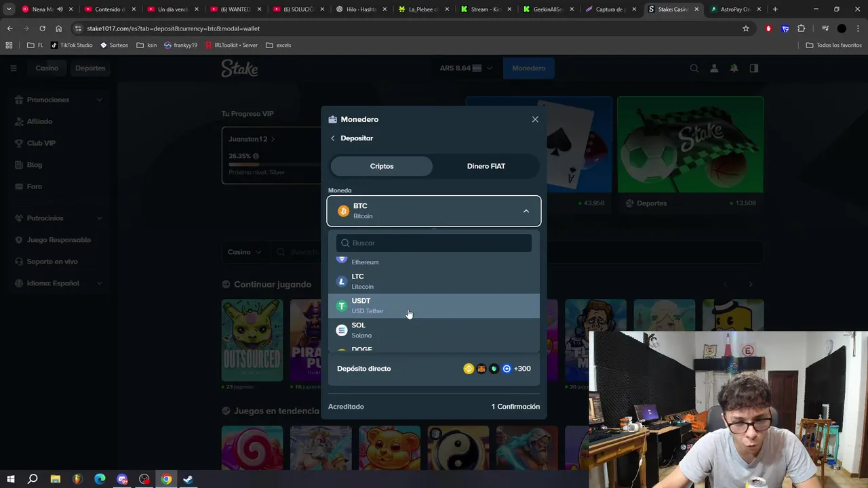This screenshot has width=868, height=488.
Task: Go to the next games carousel arrow
Action: click(x=750, y=285)
